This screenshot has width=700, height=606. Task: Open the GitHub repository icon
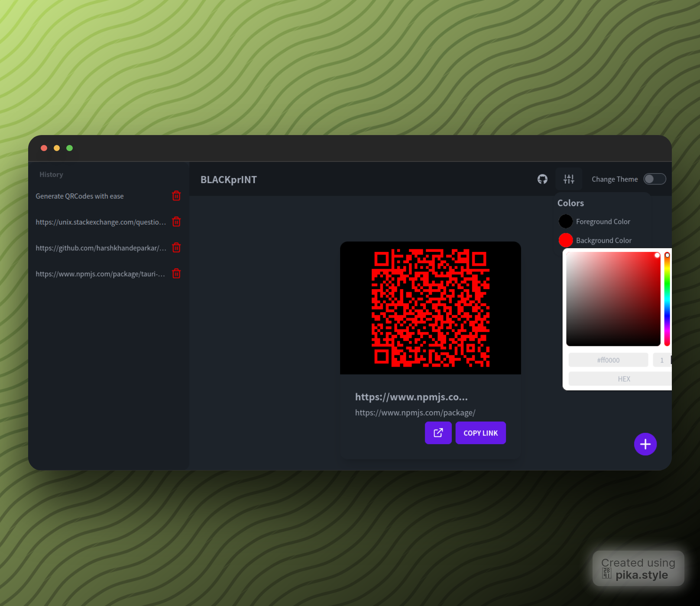click(542, 179)
